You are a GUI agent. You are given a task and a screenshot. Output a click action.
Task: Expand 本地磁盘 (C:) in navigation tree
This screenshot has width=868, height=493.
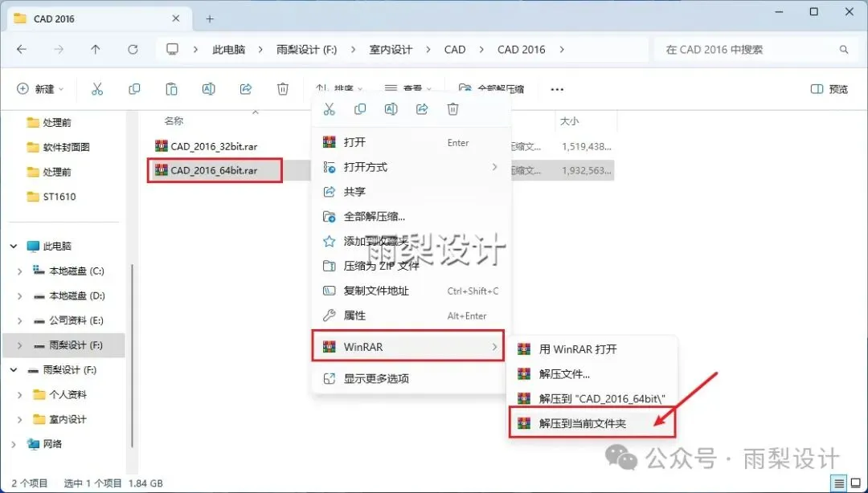(20, 271)
